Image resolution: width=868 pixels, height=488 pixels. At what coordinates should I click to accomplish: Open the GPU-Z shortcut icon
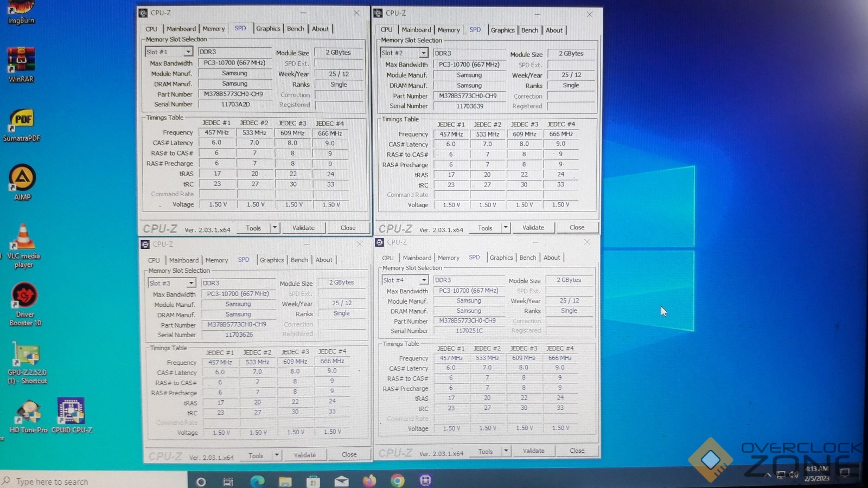click(x=27, y=358)
